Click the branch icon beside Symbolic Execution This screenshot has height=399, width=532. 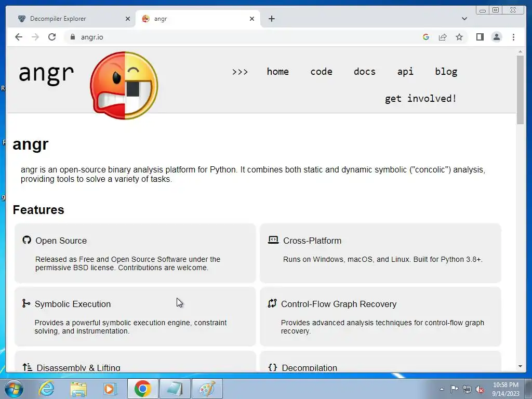click(26, 303)
